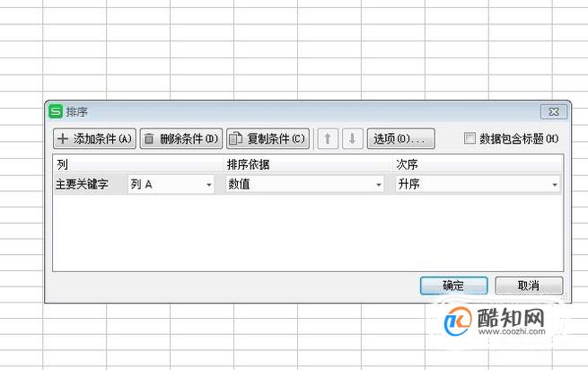Open the 选项 (Options) button
588x370 pixels.
click(401, 139)
